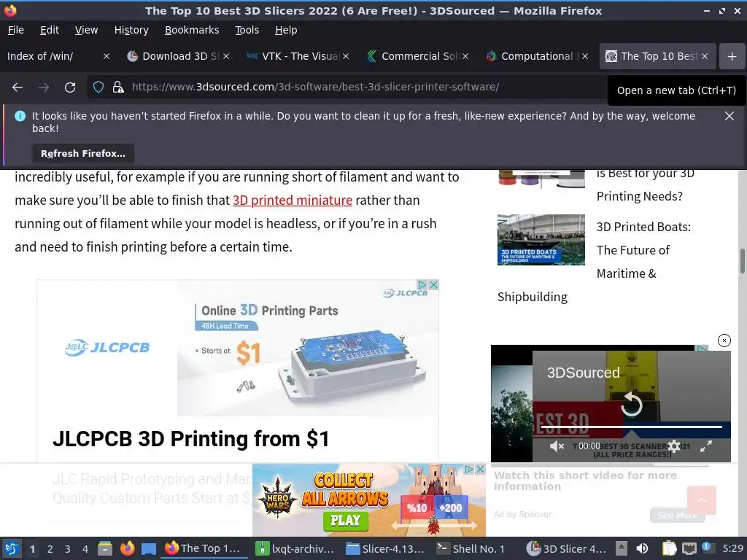Switch to workspace 2
This screenshot has width=747, height=560.
tap(50, 549)
